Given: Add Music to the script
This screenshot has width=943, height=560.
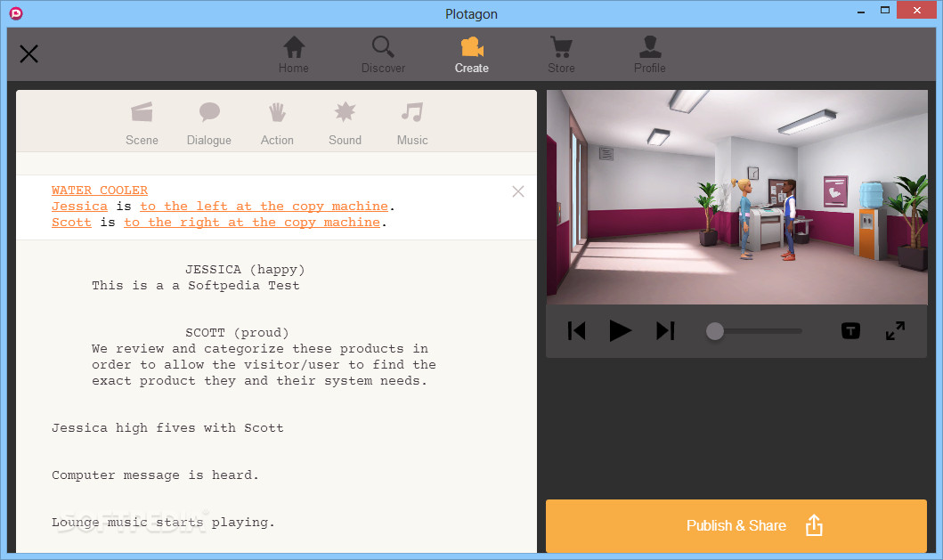Looking at the screenshot, I should coord(412,124).
